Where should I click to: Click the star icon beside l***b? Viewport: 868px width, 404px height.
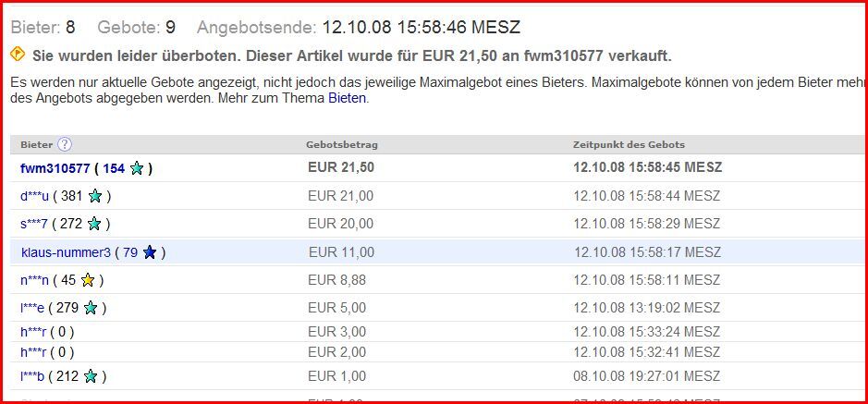(x=91, y=376)
